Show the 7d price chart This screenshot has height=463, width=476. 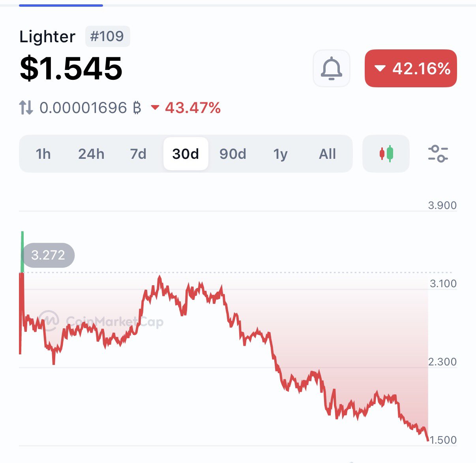[138, 154]
